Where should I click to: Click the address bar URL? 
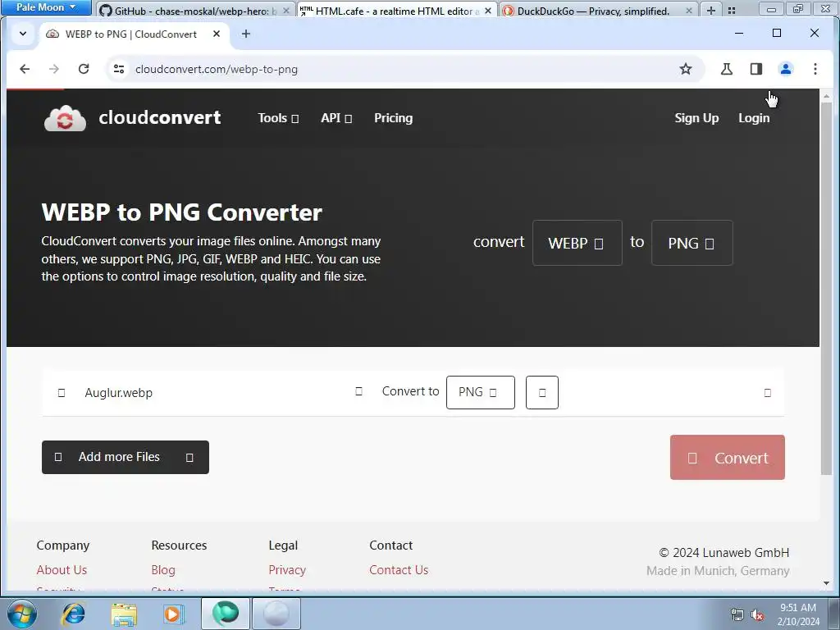tap(217, 69)
